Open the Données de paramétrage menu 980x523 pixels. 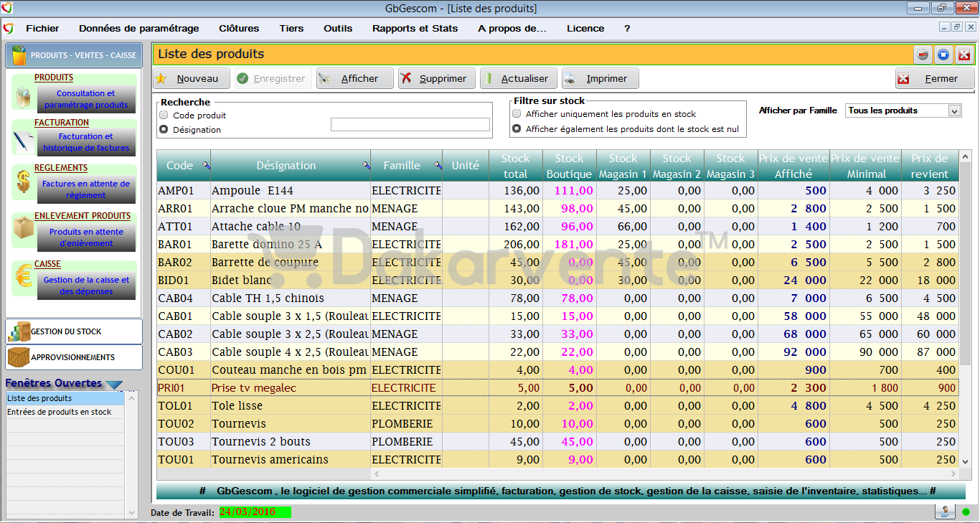pos(139,29)
